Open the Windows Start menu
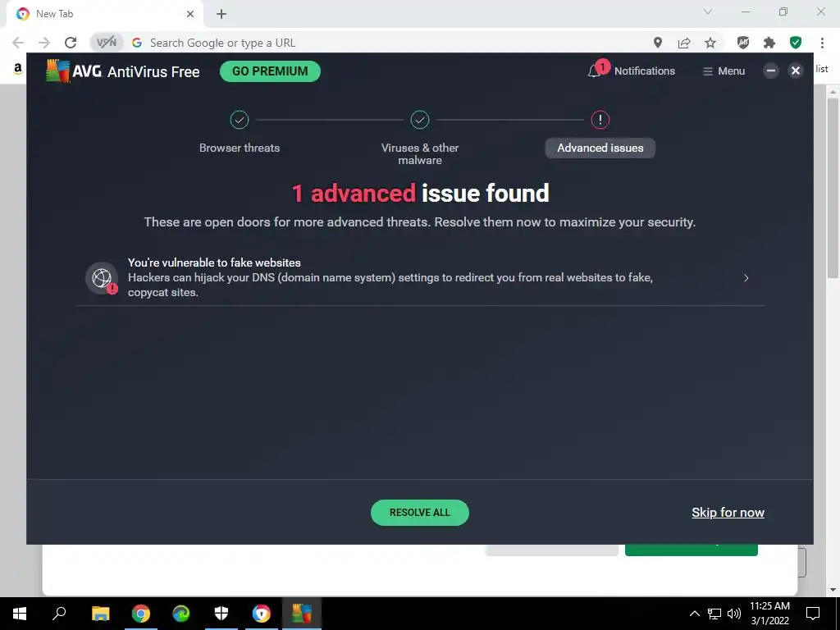 [x=20, y=614]
